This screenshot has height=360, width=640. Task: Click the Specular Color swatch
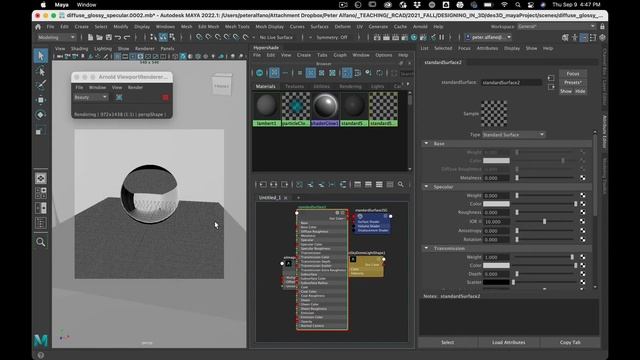496,204
